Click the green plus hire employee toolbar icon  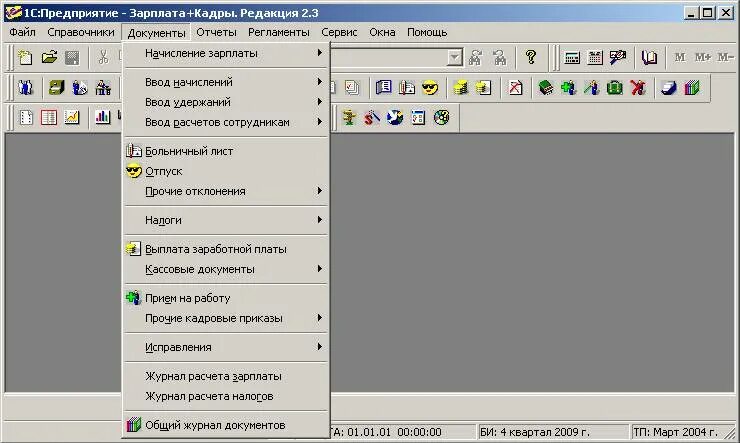(x=569, y=88)
